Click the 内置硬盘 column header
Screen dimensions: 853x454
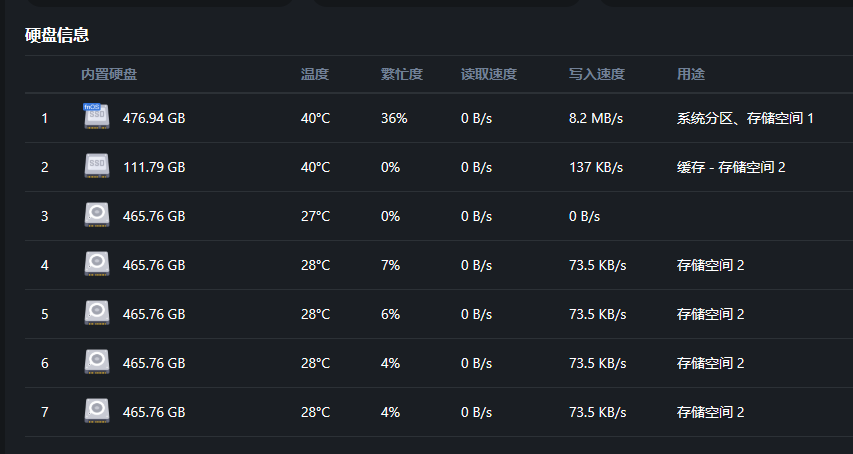pyautogui.click(x=109, y=74)
